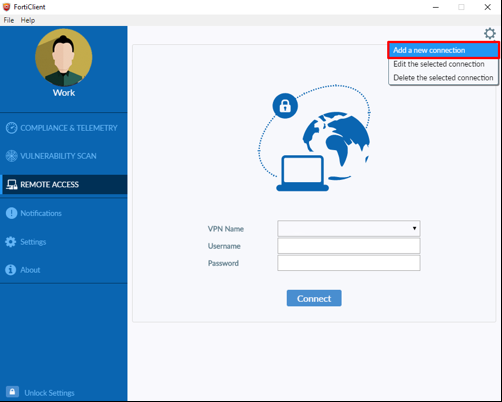Click the Work user avatar picture

tap(64, 58)
